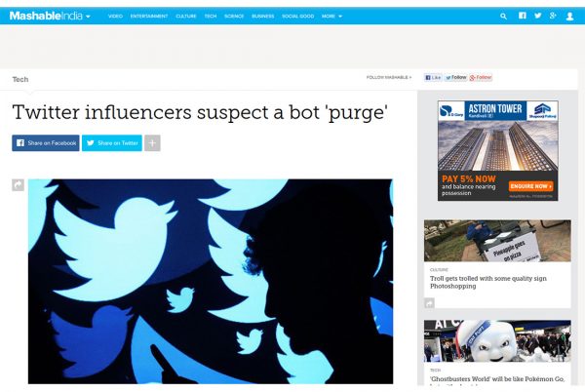The height and width of the screenshot is (392, 585).
Task: Visit Mashable's Facebook page icon in header
Action: [523, 16]
